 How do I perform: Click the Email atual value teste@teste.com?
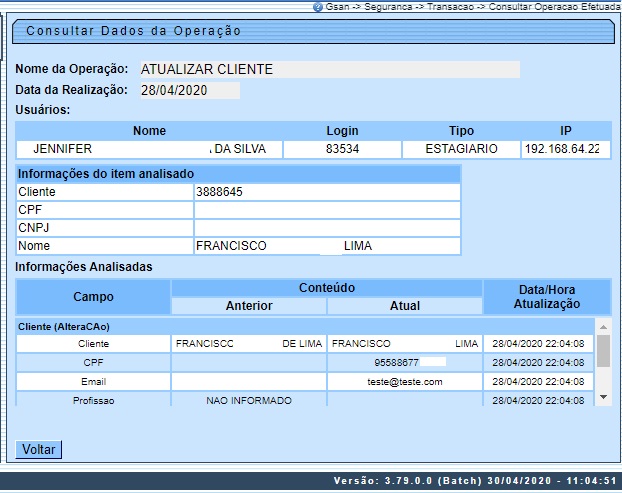point(404,382)
